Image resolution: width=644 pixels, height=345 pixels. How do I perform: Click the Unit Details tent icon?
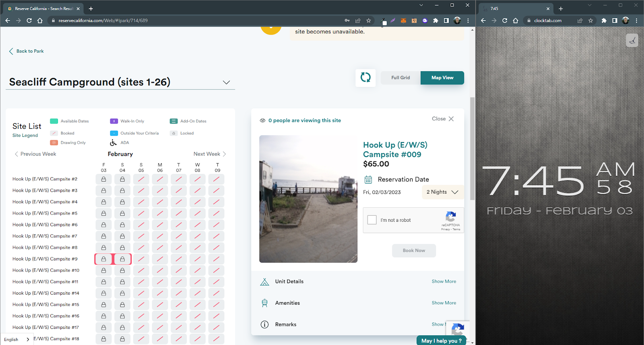coord(264,282)
